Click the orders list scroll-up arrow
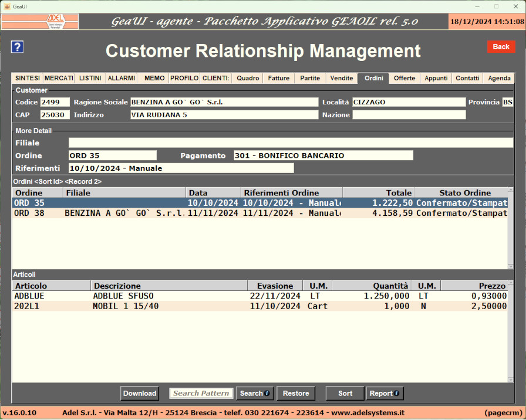The image size is (526, 420). tap(511, 190)
